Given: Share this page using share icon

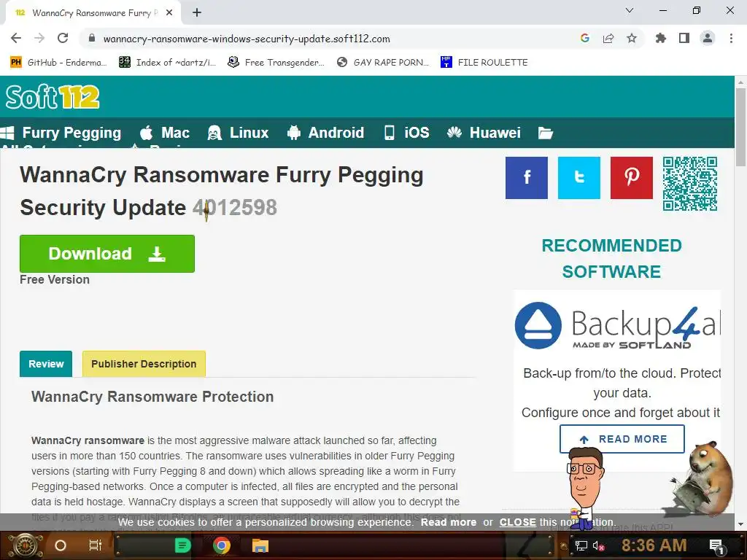Looking at the screenshot, I should click(x=608, y=38).
